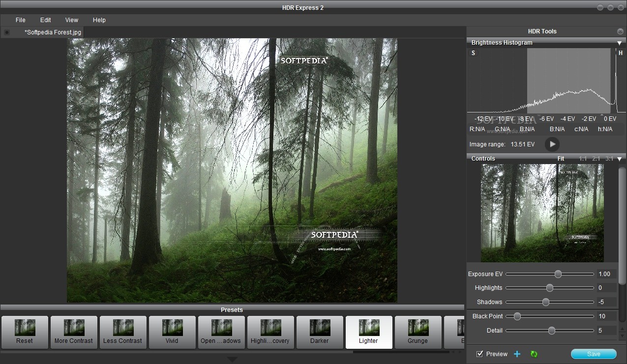
Task: Click the forest image in the main canvas
Action: click(232, 170)
